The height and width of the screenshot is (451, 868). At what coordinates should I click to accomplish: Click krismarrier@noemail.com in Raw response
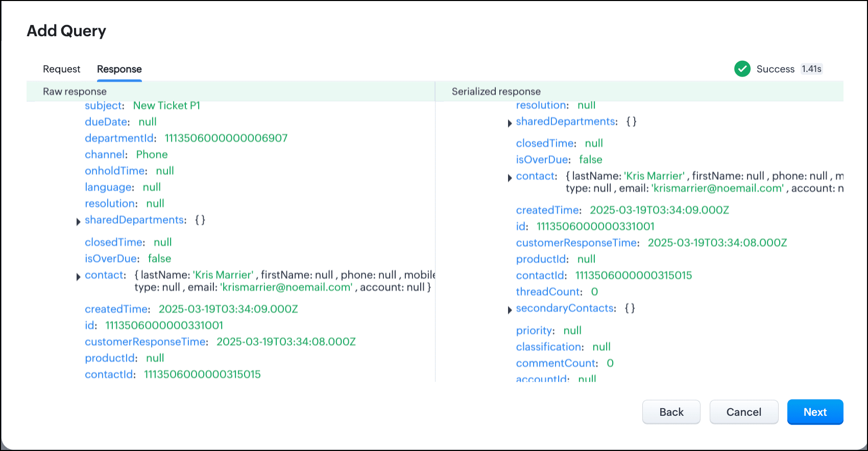pos(286,287)
